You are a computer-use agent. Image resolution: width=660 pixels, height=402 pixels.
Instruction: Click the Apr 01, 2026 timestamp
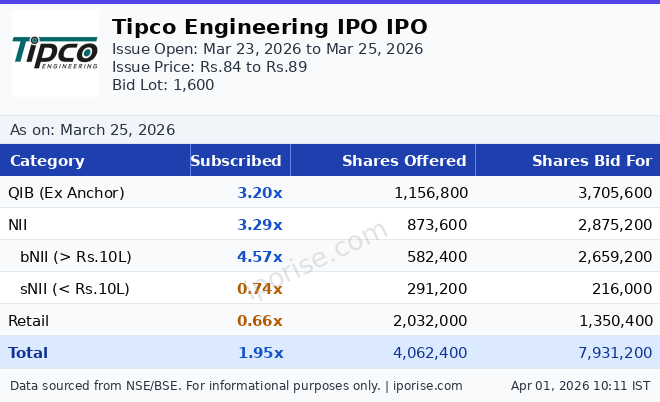[x=580, y=385]
